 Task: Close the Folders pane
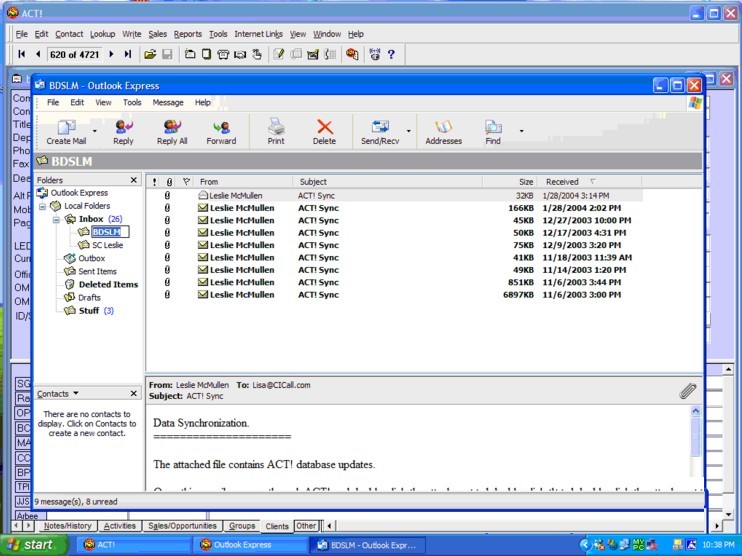(x=133, y=180)
